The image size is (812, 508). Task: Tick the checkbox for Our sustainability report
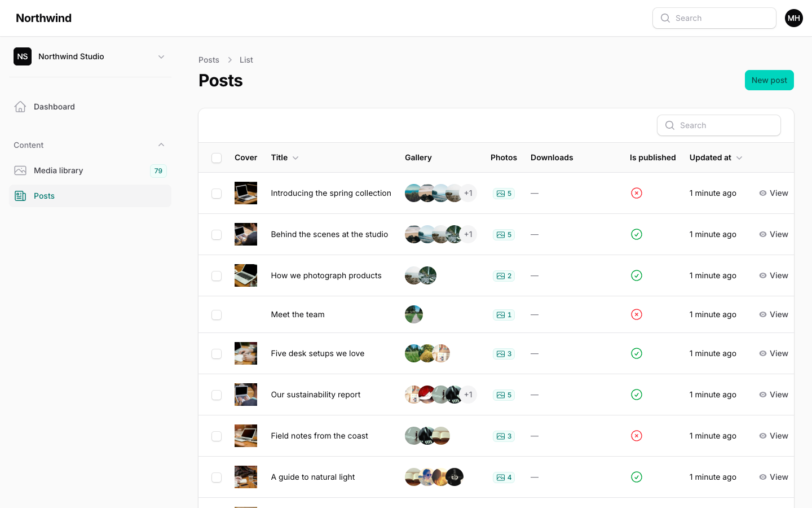pos(217,395)
